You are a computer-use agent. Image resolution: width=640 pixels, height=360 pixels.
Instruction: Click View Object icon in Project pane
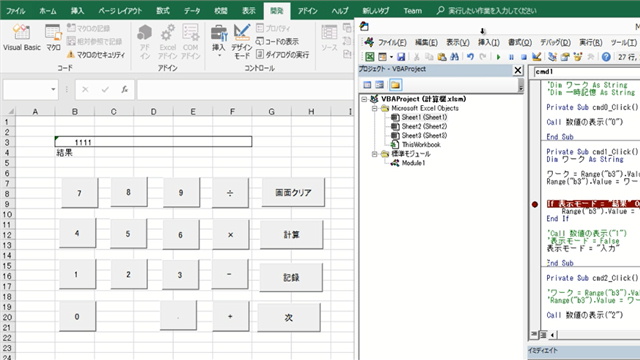tap(380, 84)
